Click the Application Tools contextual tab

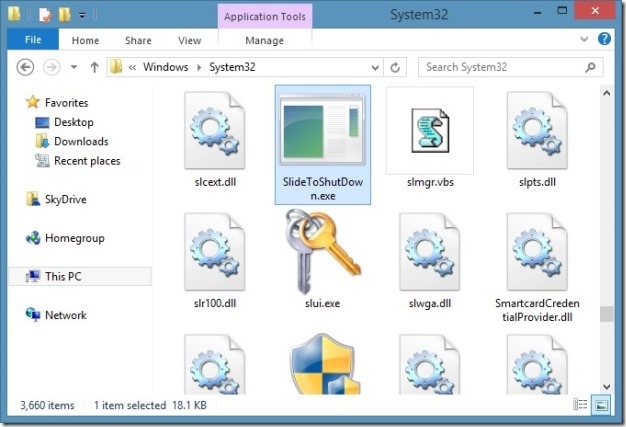[x=265, y=16]
